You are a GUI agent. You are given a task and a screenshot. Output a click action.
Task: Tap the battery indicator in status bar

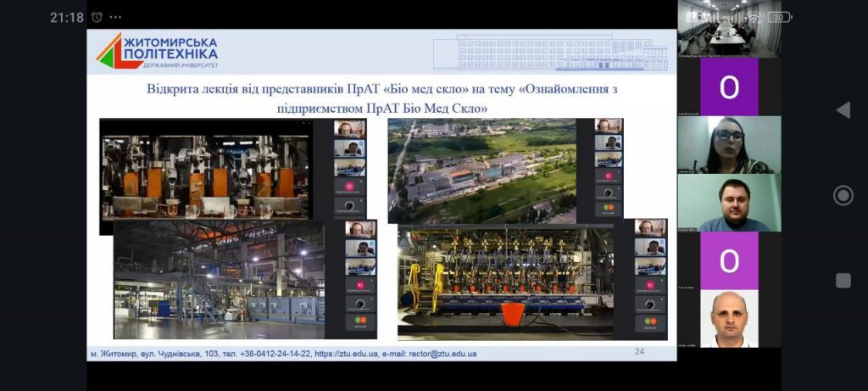[778, 16]
